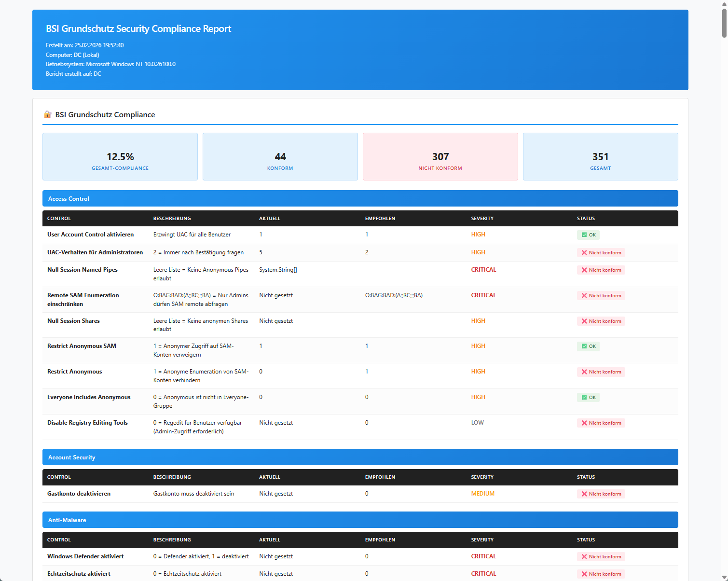Click the Nicht konform badge for Windows Defender aktiviert
This screenshot has width=728, height=581.
601,557
